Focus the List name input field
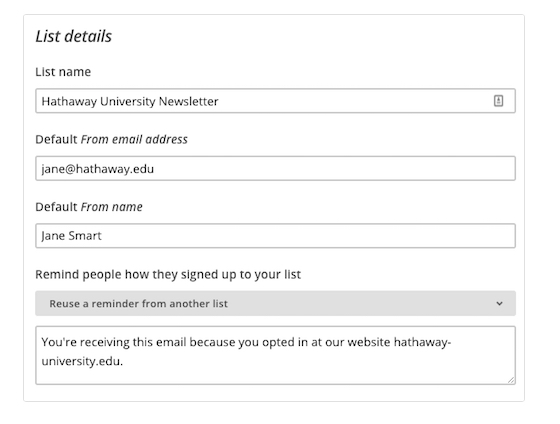Screen dimensions: 560x424 coord(275,101)
